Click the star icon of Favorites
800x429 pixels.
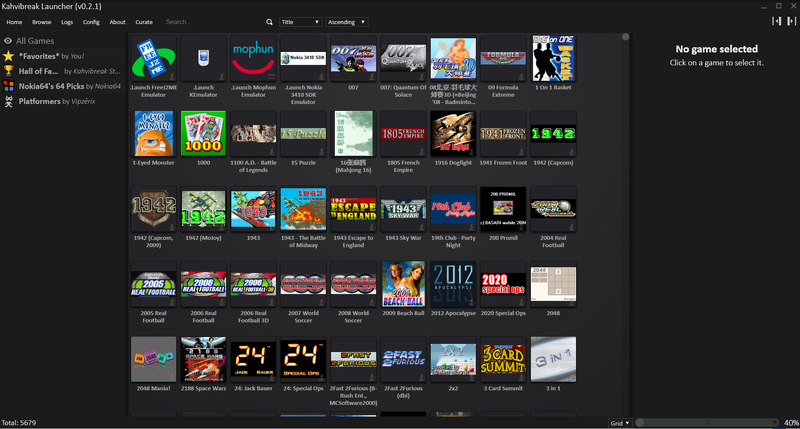8,56
